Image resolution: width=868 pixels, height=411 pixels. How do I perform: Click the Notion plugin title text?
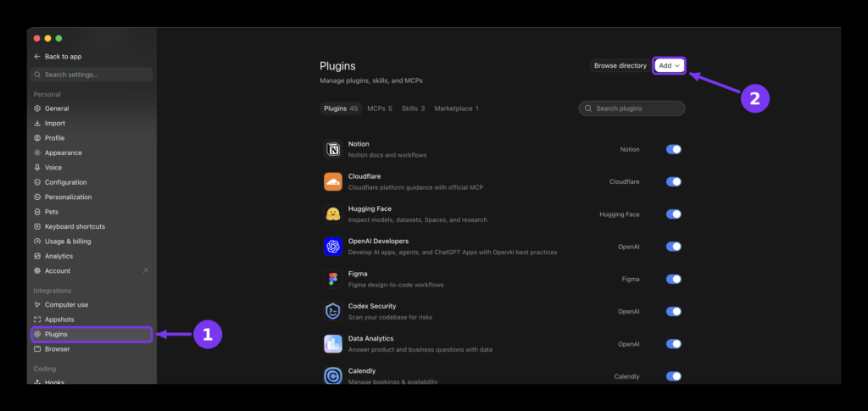(359, 144)
